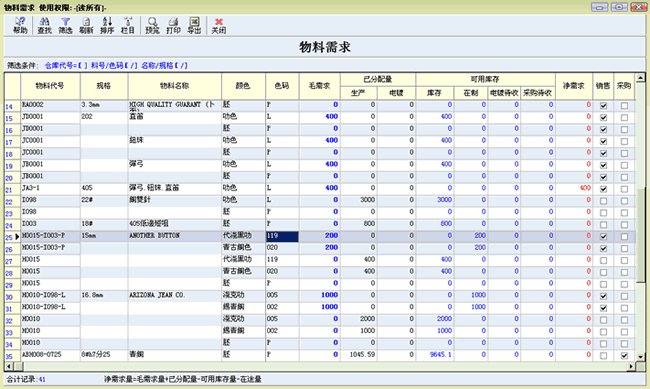Screen dimensions: 650x389
Task: Uncheck 销售 for row 30 MD010-I098-L
Action: pos(604,296)
